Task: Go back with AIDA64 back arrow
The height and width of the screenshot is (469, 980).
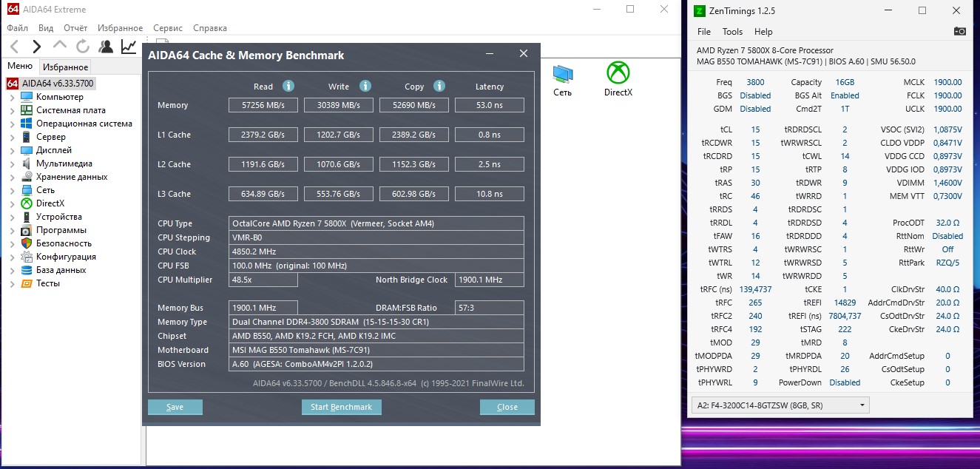Action: (14, 47)
